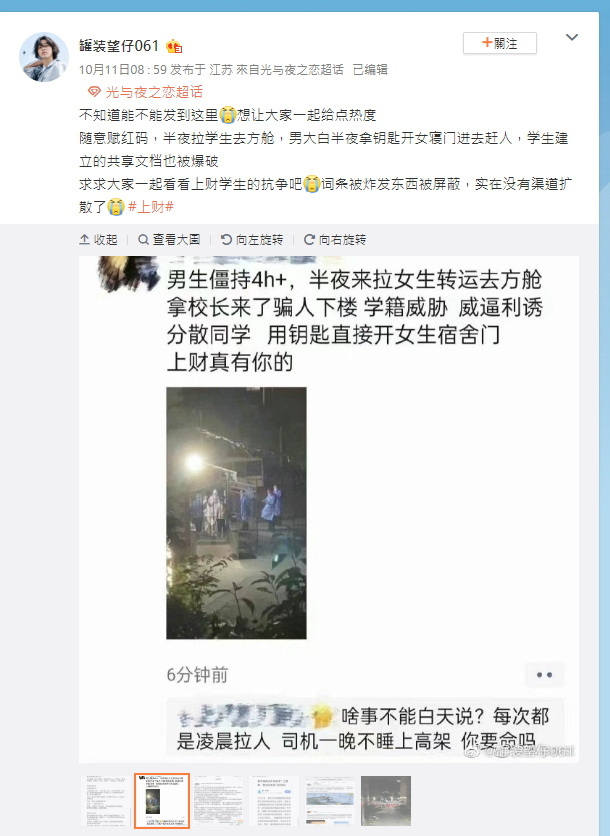The width and height of the screenshot is (610, 836).
Task: Click the night photo inside the enlarged image
Action: [236, 513]
